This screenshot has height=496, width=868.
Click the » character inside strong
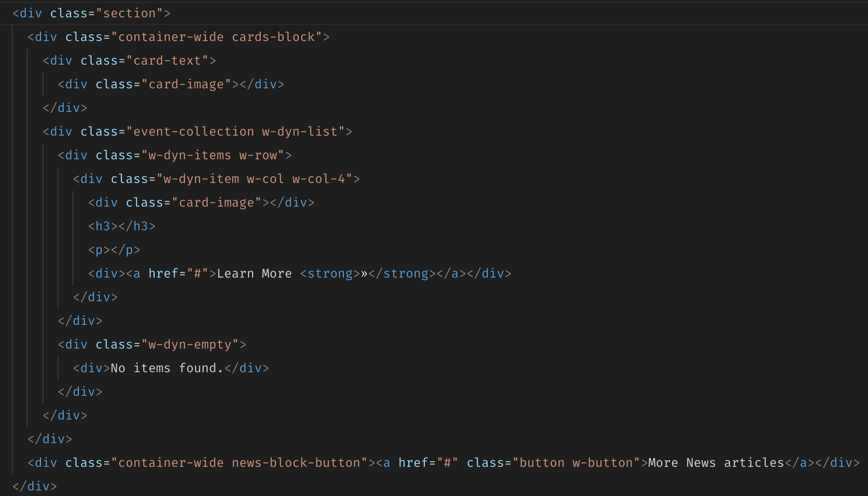(364, 274)
